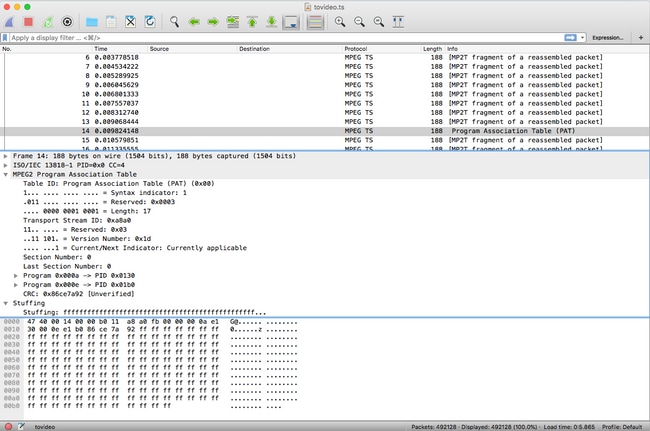Click the tovideo.ts window title

[x=329, y=7]
